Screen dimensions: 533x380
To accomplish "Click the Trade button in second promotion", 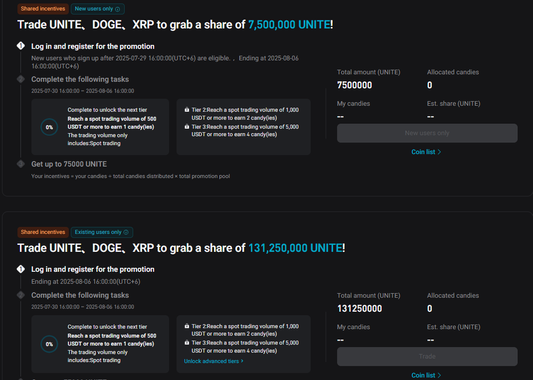I will [x=427, y=356].
